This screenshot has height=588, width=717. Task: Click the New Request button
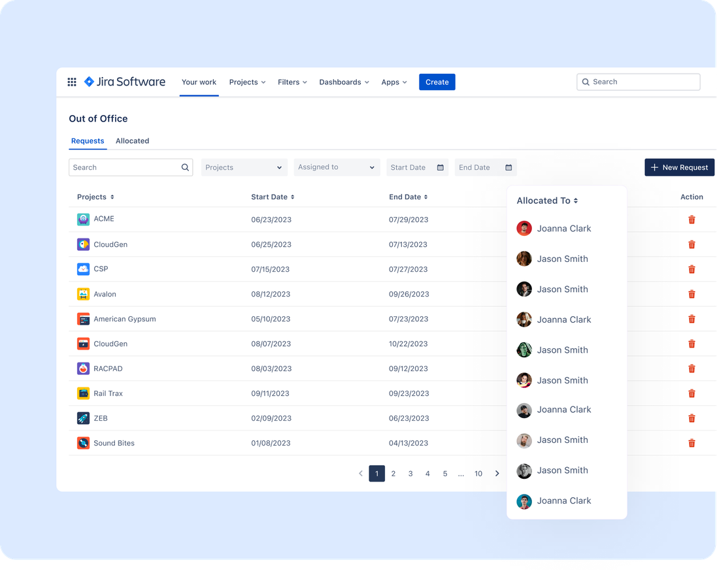680,167
